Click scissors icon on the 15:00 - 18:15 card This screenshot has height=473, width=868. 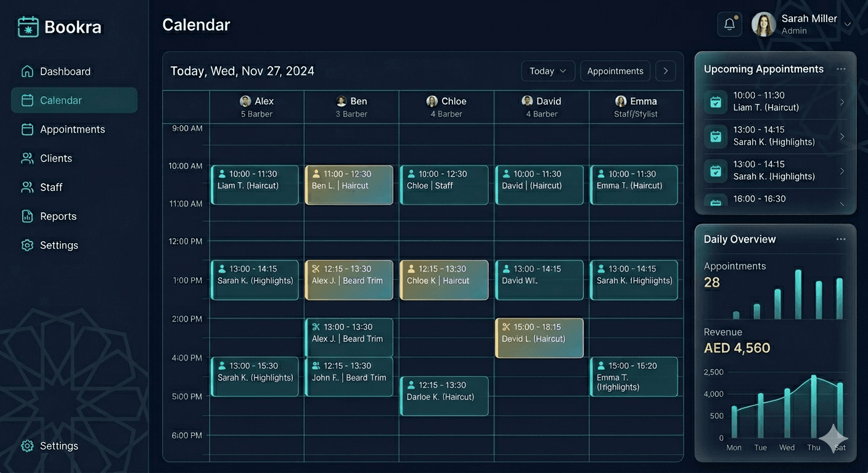pos(506,327)
